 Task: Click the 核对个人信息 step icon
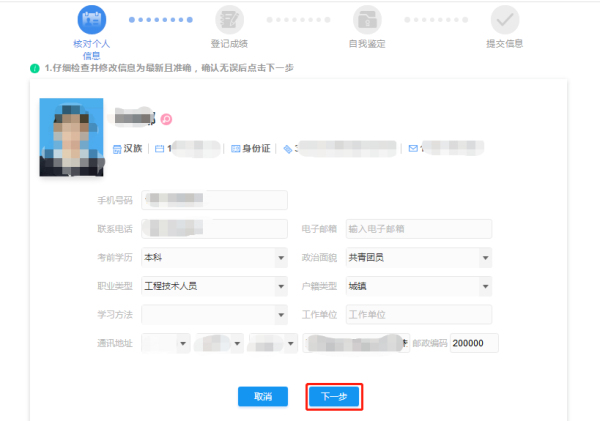92,20
